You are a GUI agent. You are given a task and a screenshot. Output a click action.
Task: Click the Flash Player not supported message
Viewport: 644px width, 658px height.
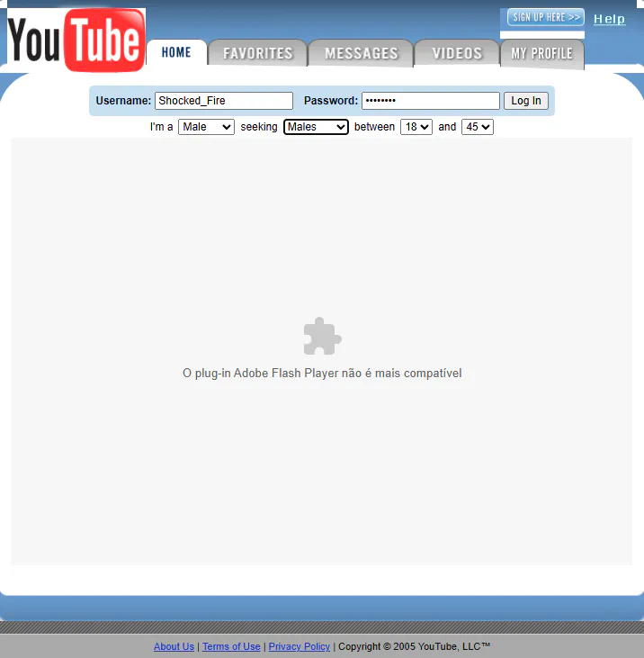point(322,373)
